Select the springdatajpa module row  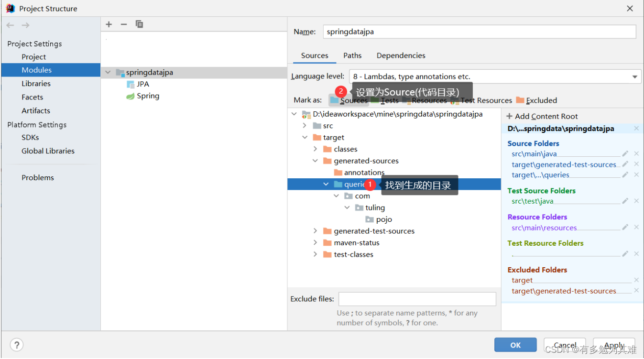coord(195,73)
